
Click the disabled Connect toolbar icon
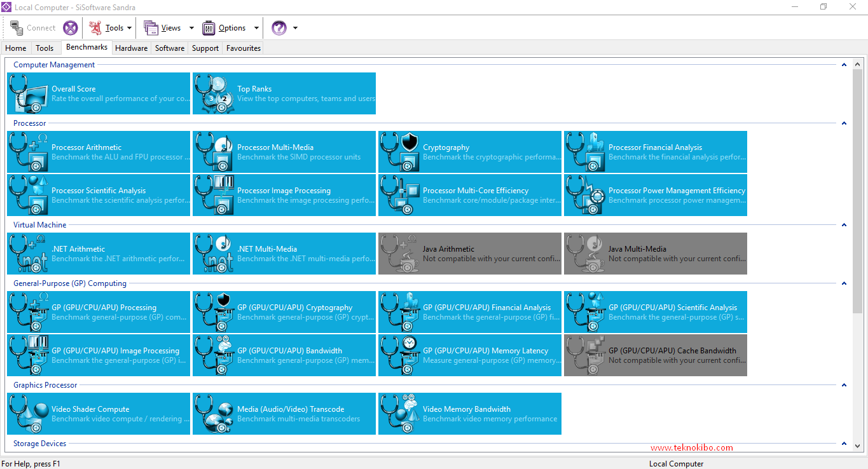click(17, 28)
